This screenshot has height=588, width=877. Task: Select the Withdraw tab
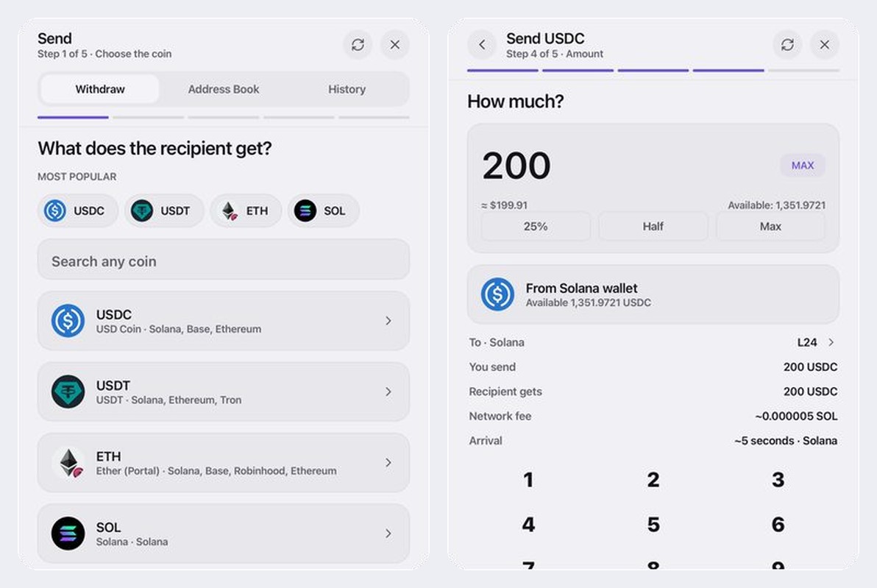(100, 89)
